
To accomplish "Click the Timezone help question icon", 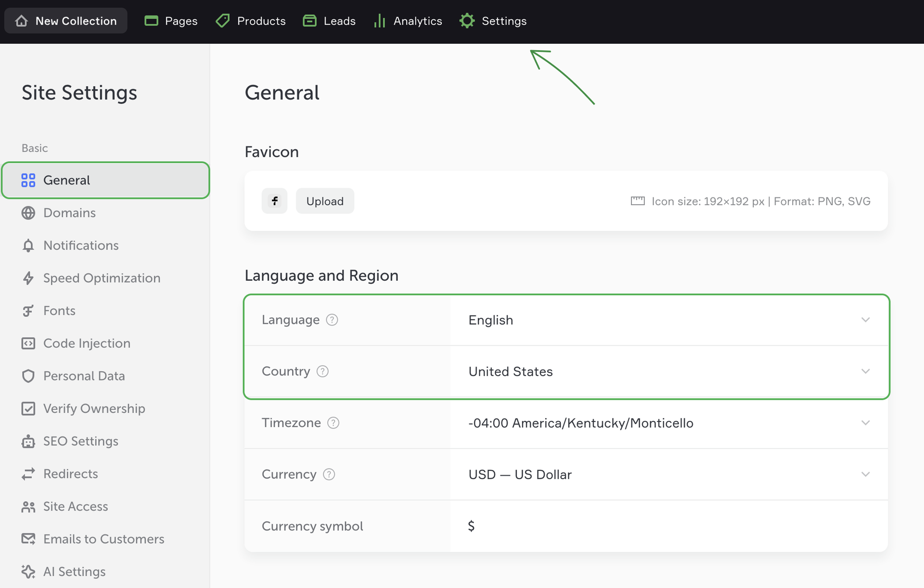I will (x=333, y=423).
